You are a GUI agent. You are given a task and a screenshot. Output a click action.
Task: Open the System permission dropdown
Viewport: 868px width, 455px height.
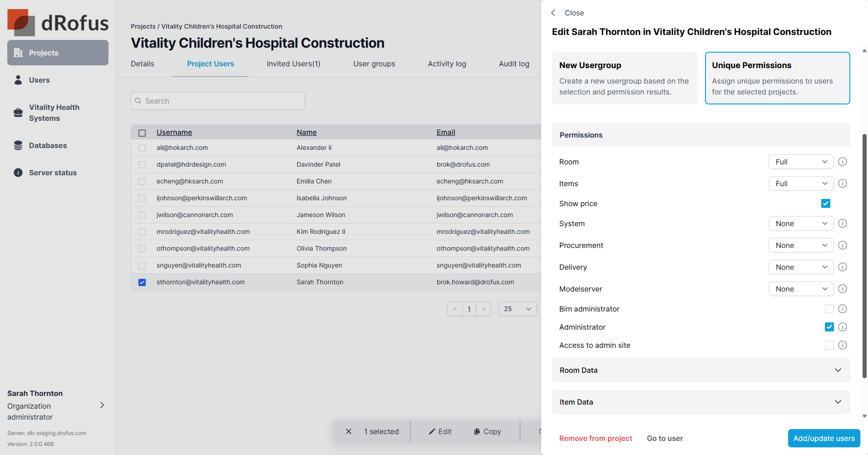click(x=801, y=223)
